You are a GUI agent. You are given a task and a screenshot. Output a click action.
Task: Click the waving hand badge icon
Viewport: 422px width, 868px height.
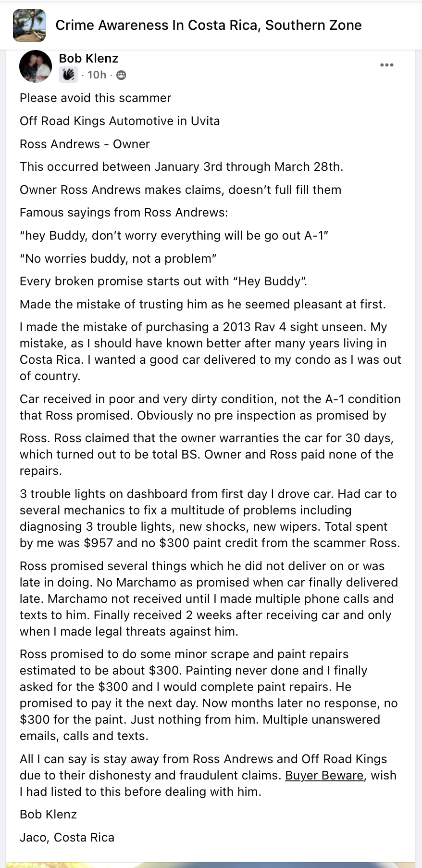68,75
